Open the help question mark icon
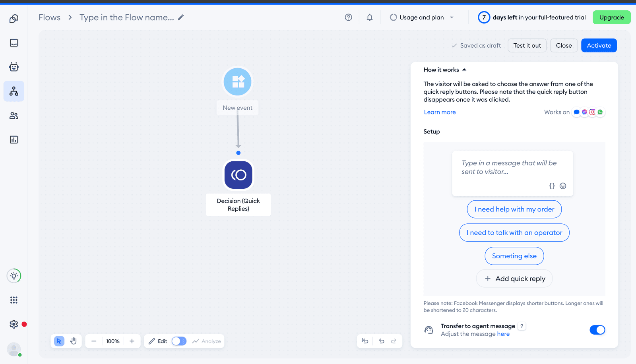The width and height of the screenshot is (636, 364). click(x=349, y=17)
